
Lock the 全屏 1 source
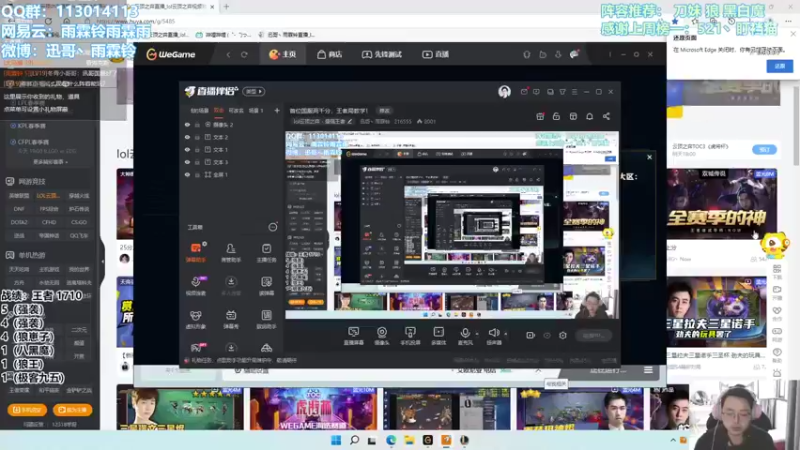pos(197,174)
